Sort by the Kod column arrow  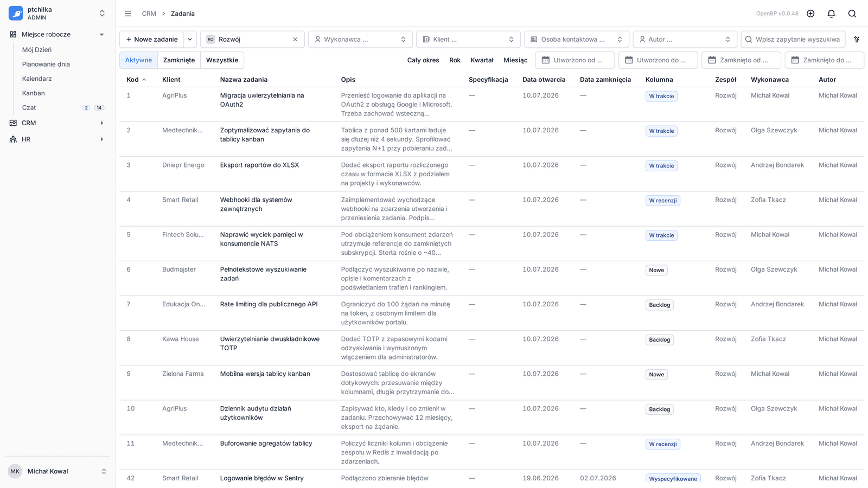[x=144, y=80]
